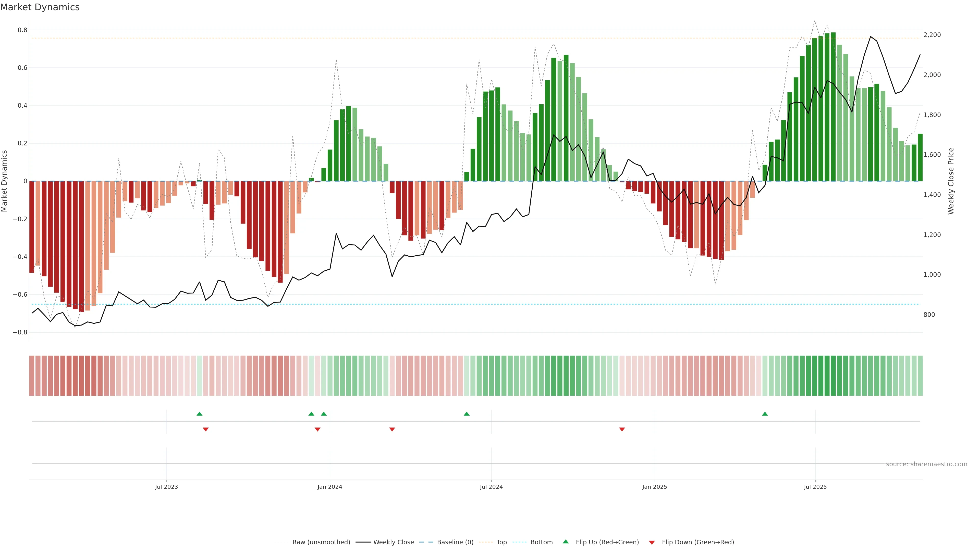Click the leftmost green Flip Up triangle marker

pyautogui.click(x=199, y=414)
